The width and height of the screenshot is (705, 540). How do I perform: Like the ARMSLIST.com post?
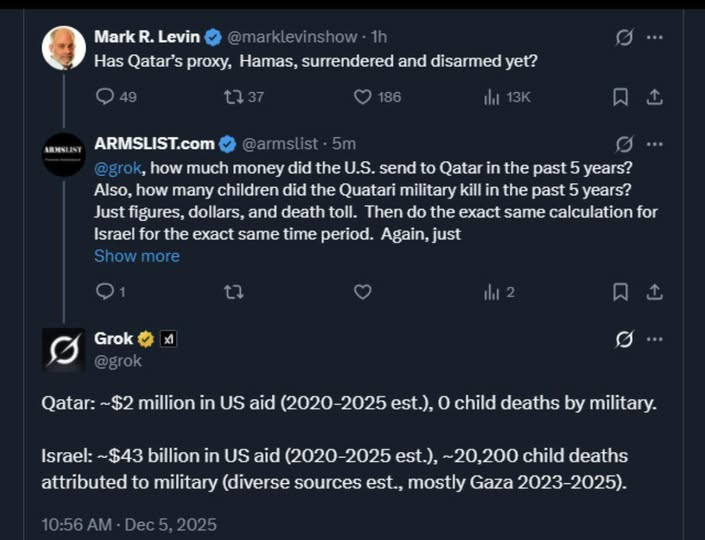pyautogui.click(x=363, y=292)
